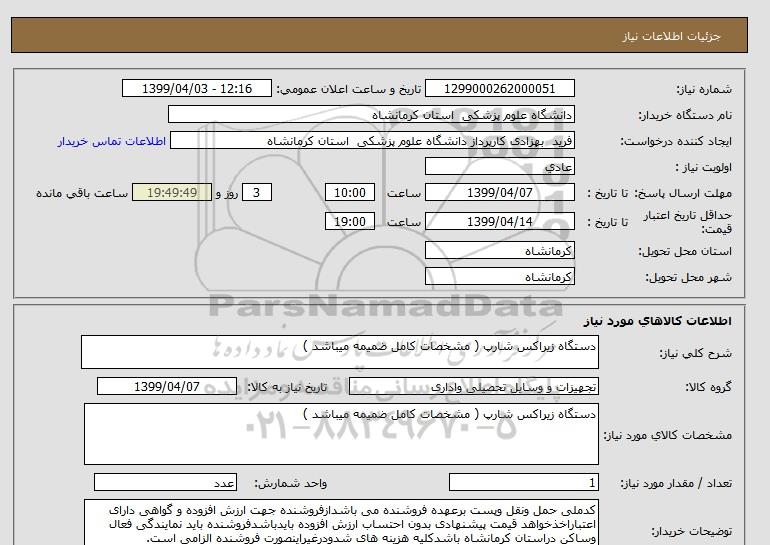Screen dimensions: 770x545
Task: Click the item specifications text area مشخصات کالای مورد نیاز
Action: pyautogui.click(x=341, y=434)
